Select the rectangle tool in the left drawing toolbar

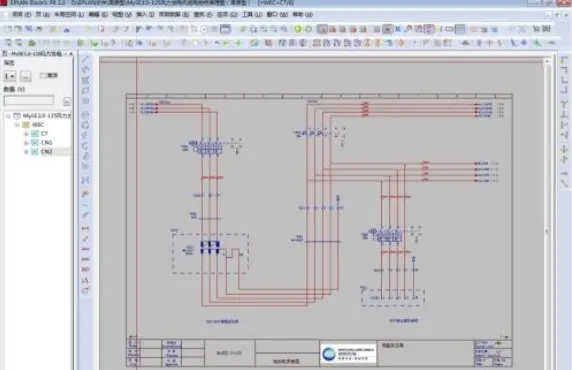[x=85, y=90]
